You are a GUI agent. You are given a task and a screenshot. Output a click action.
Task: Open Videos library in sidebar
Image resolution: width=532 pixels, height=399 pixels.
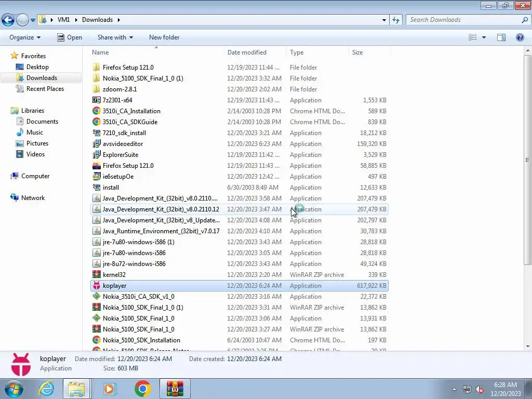click(35, 154)
